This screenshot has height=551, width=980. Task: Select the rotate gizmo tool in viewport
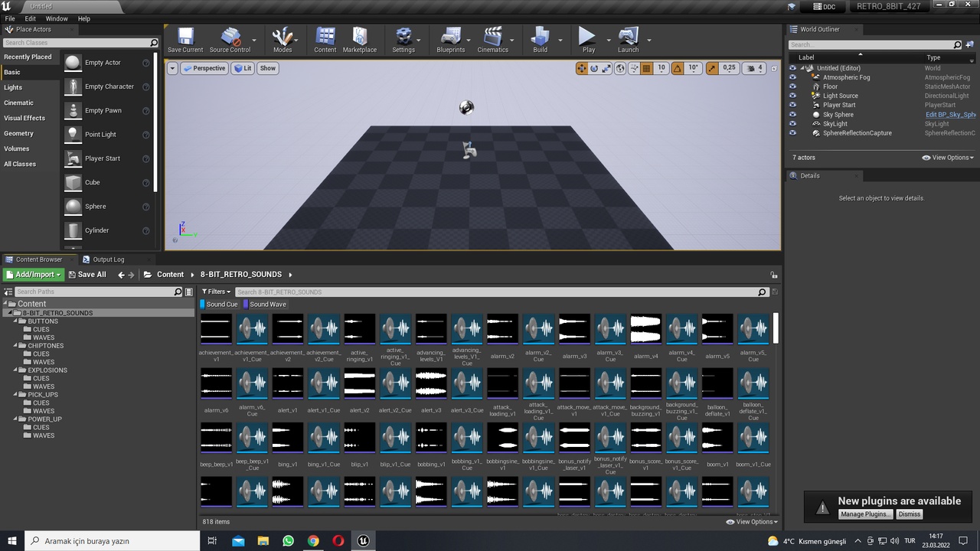pos(594,68)
